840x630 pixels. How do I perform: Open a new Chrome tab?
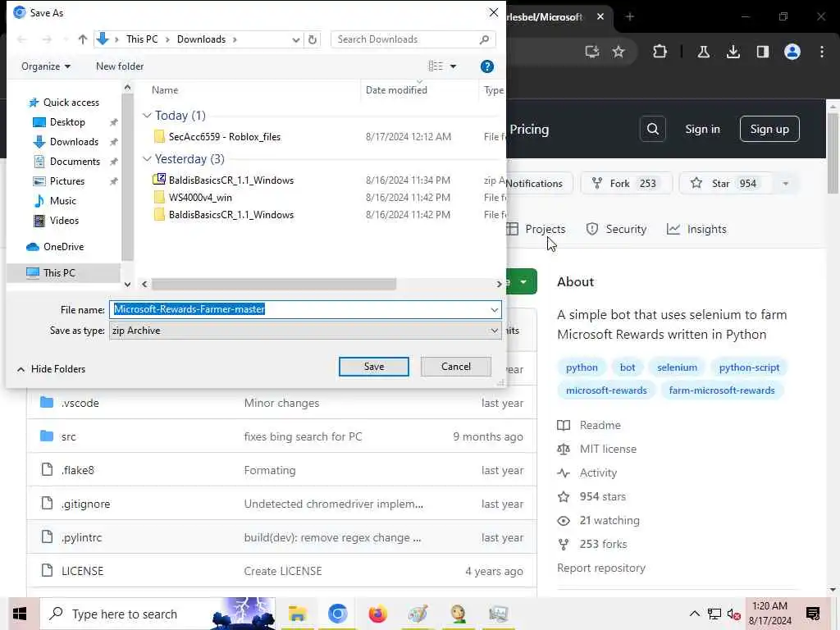630,16
